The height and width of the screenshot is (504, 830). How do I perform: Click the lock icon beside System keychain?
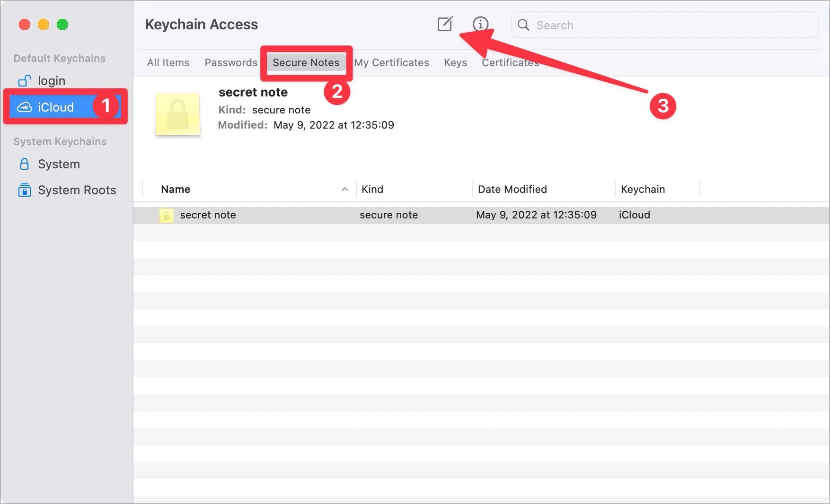25,164
